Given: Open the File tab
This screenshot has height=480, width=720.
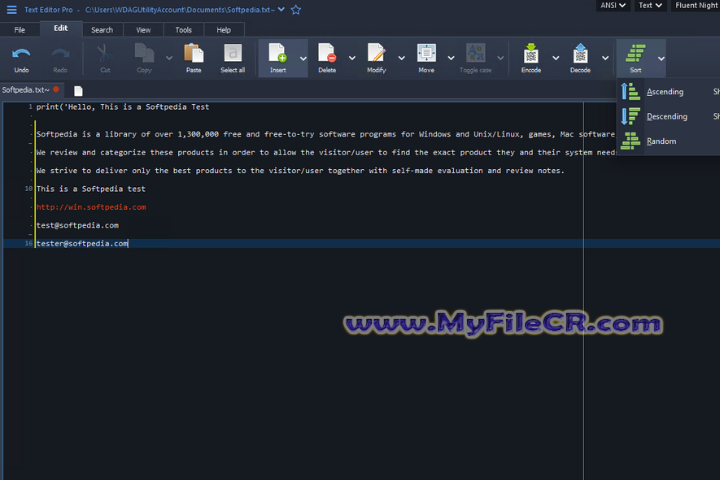Looking at the screenshot, I should (x=20, y=30).
